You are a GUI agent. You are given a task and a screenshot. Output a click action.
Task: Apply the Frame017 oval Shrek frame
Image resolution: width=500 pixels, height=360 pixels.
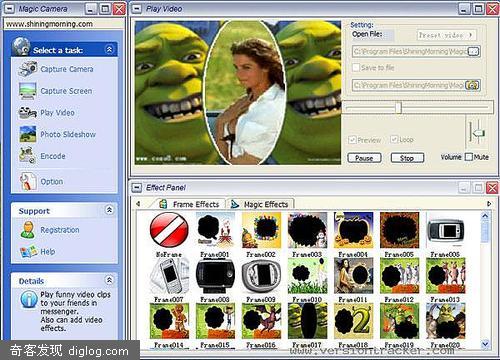click(307, 321)
